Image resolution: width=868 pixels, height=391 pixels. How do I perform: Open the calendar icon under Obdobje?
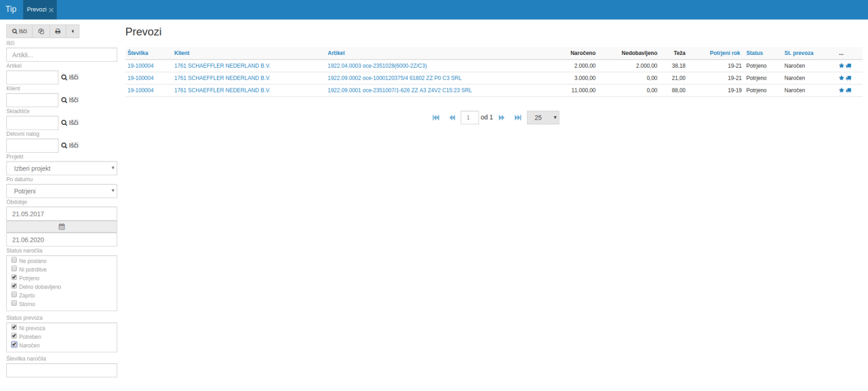click(x=62, y=227)
